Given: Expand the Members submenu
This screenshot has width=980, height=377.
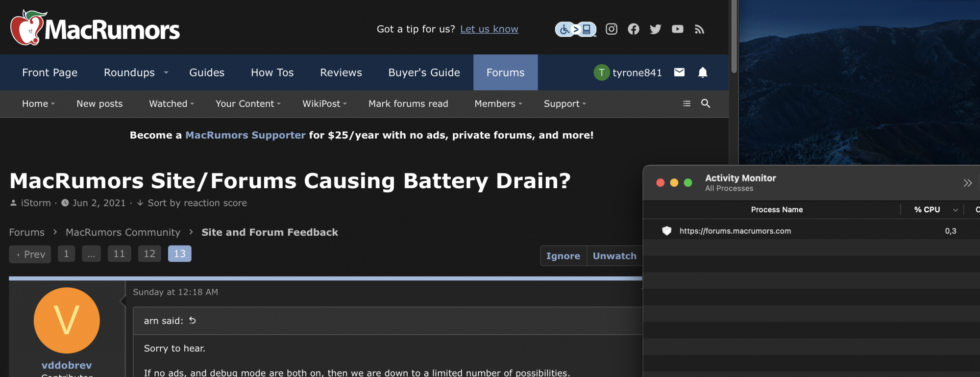Looking at the screenshot, I should point(520,104).
